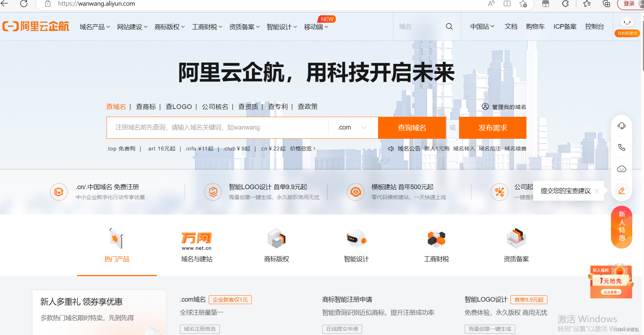Click the browser address bar URL
This screenshot has height=335, width=644.
pyautogui.click(x=97, y=4)
